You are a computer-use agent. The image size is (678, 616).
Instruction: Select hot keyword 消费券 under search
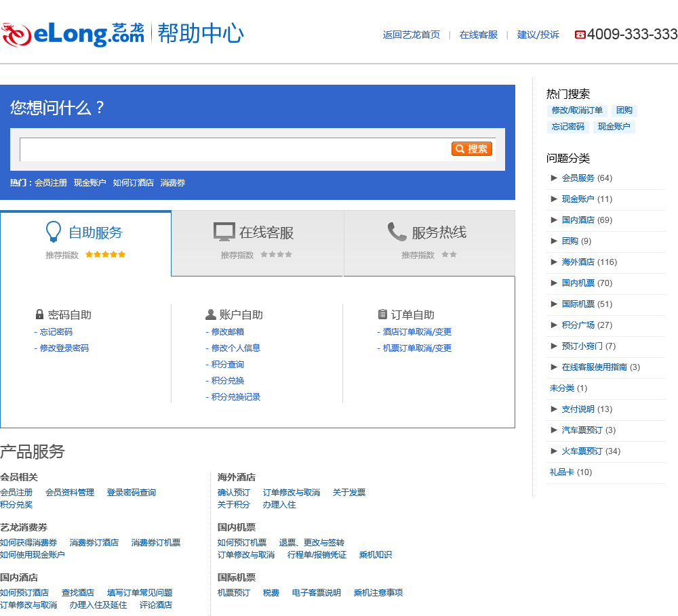click(x=172, y=183)
